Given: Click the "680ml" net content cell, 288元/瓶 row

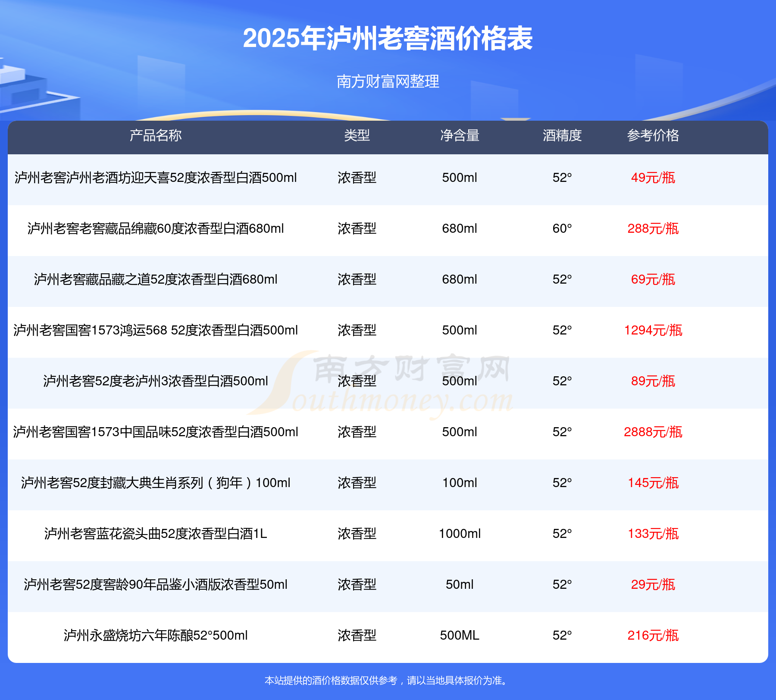Looking at the screenshot, I should pos(460,228).
